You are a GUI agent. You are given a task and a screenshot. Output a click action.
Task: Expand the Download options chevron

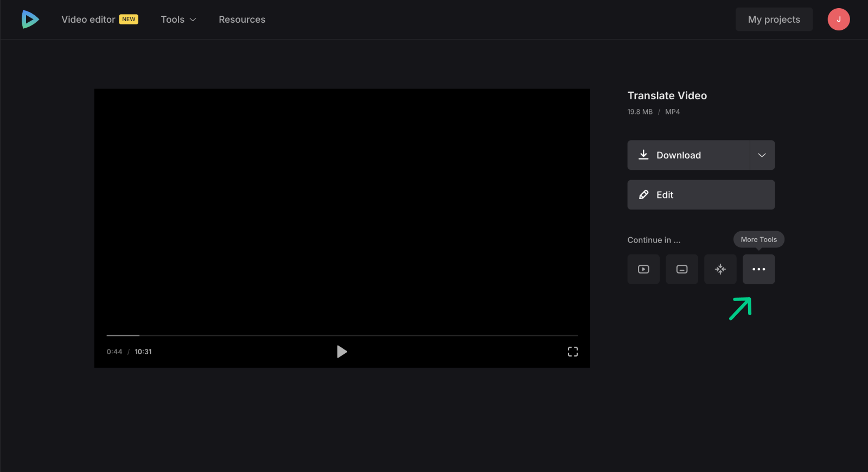tap(762, 155)
